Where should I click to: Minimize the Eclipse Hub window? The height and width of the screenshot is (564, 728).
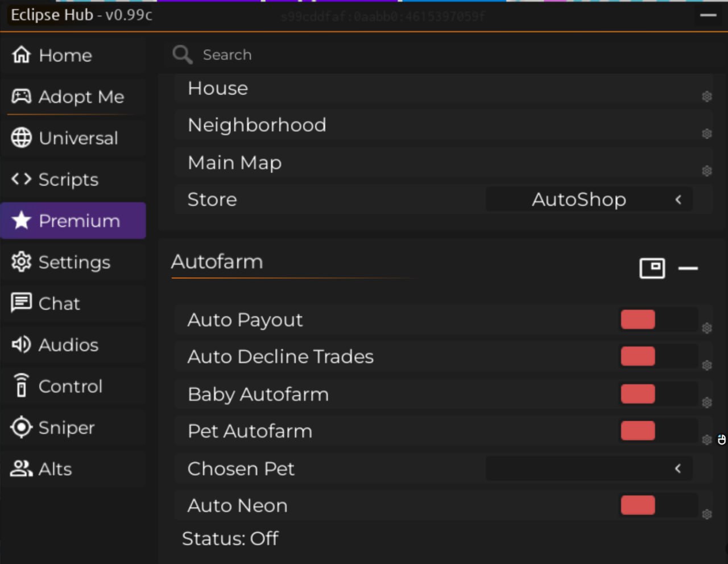[708, 15]
